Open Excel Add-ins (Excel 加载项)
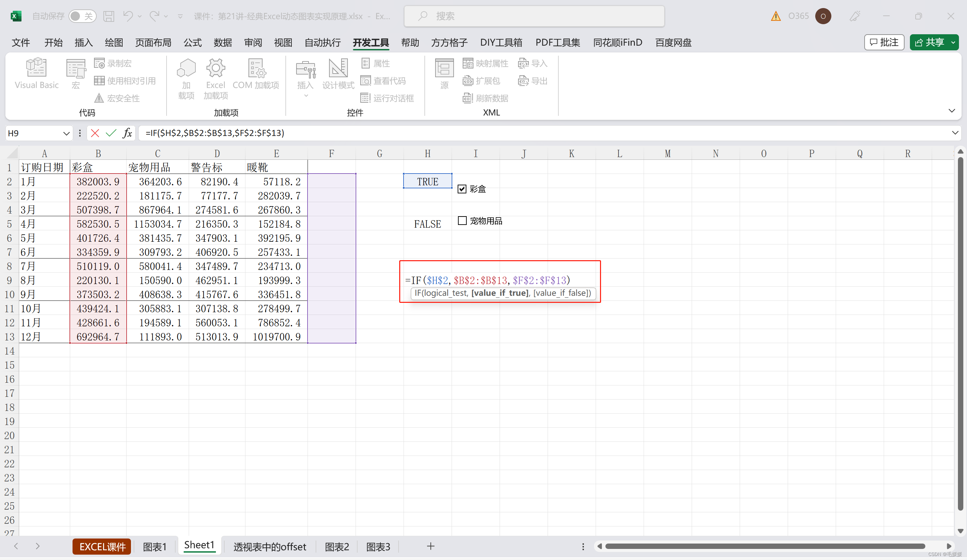The width and height of the screenshot is (967, 560). 216,79
